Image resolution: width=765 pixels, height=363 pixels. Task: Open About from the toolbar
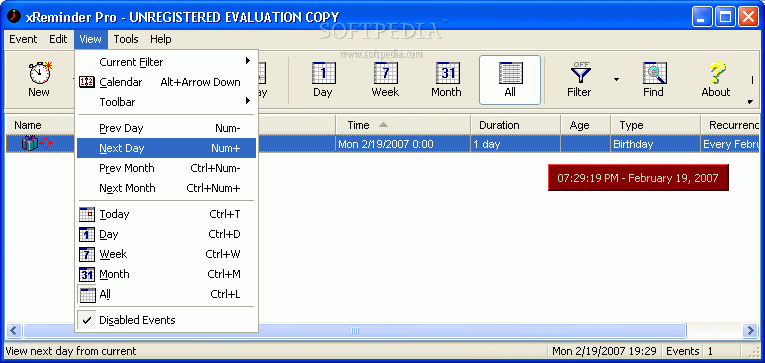pyautogui.click(x=716, y=80)
